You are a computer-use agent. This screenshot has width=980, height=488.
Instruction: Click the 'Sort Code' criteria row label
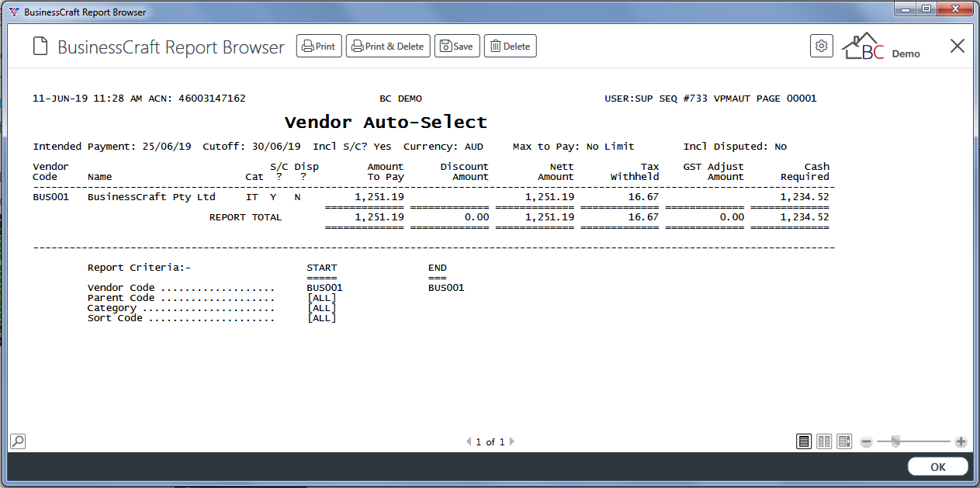click(115, 318)
